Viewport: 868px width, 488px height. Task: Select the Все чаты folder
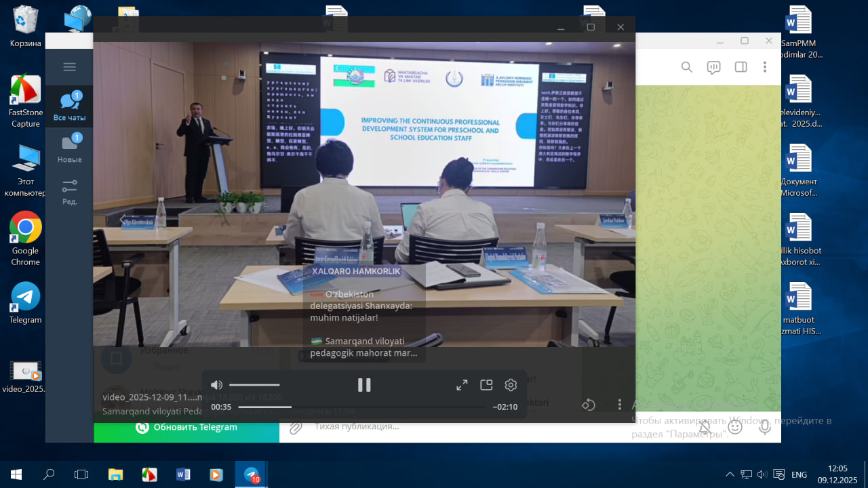pos(69,106)
